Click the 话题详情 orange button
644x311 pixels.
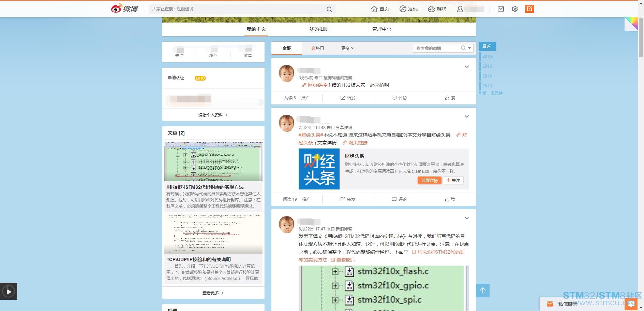[x=429, y=181]
